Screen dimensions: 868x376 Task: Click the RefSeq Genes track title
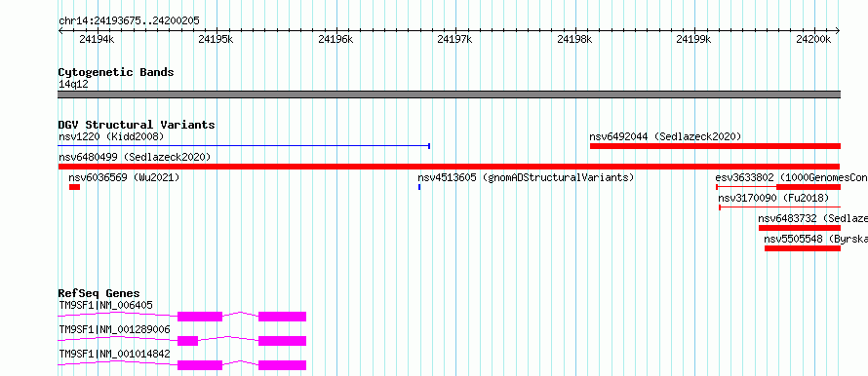click(x=99, y=293)
